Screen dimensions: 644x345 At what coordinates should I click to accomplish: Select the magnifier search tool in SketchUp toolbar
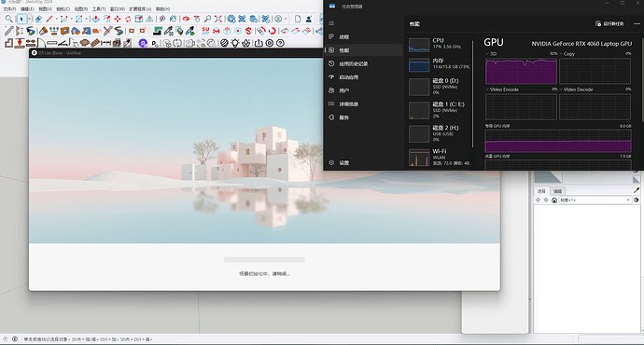(8, 19)
